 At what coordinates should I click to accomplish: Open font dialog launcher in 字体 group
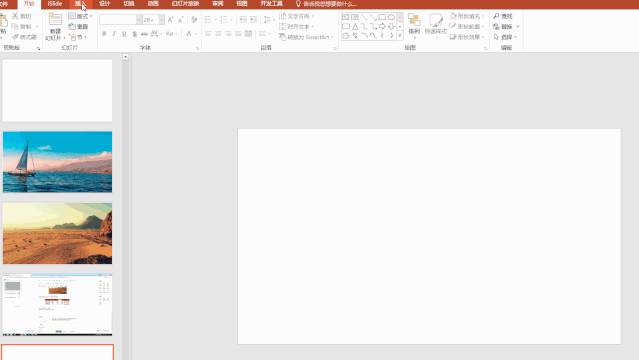click(198, 48)
